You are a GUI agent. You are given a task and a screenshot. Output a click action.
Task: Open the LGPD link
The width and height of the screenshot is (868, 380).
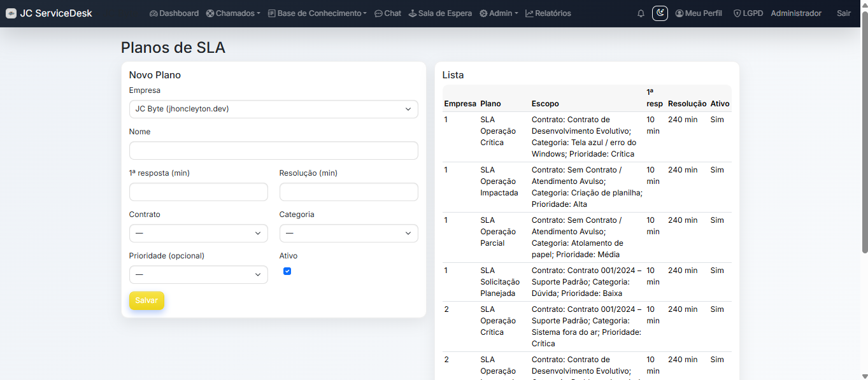click(x=748, y=13)
